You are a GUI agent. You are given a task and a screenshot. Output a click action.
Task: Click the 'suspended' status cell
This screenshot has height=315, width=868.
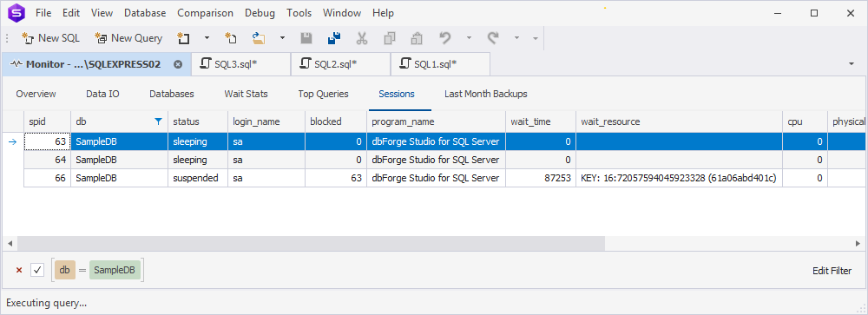pyautogui.click(x=198, y=178)
